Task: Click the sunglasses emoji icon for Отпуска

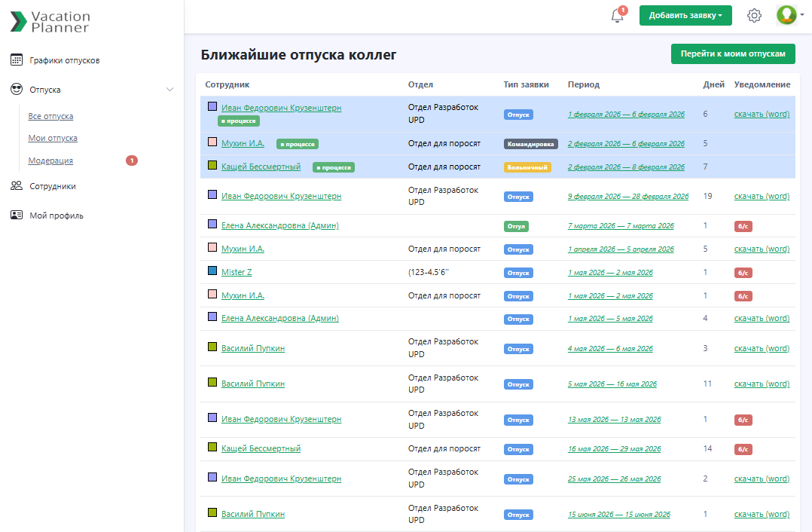Action: pyautogui.click(x=17, y=90)
